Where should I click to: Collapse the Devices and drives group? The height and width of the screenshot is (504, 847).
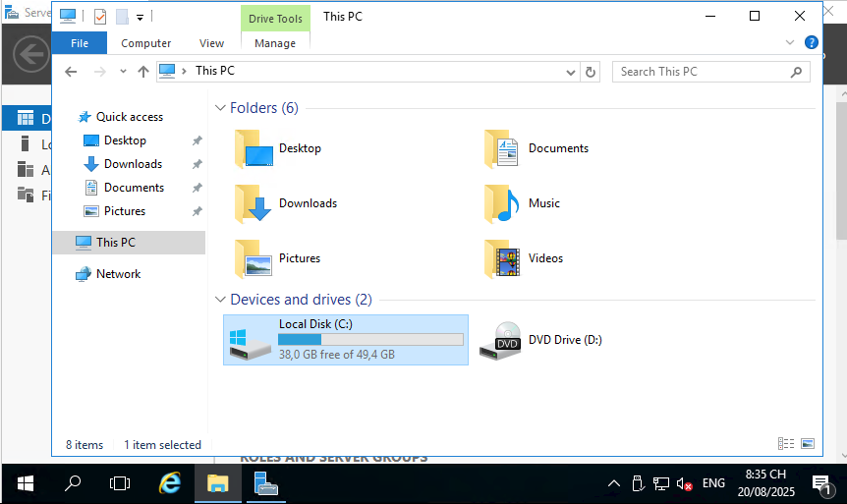(x=221, y=300)
